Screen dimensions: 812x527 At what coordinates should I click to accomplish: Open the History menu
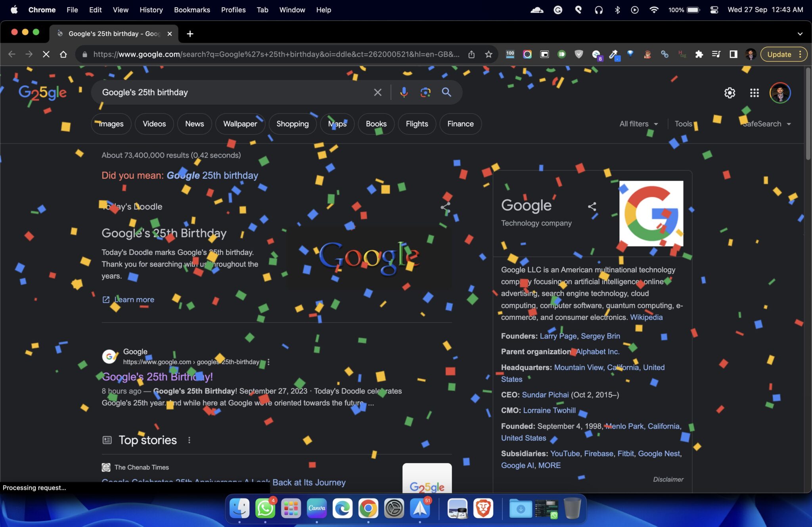pos(151,10)
